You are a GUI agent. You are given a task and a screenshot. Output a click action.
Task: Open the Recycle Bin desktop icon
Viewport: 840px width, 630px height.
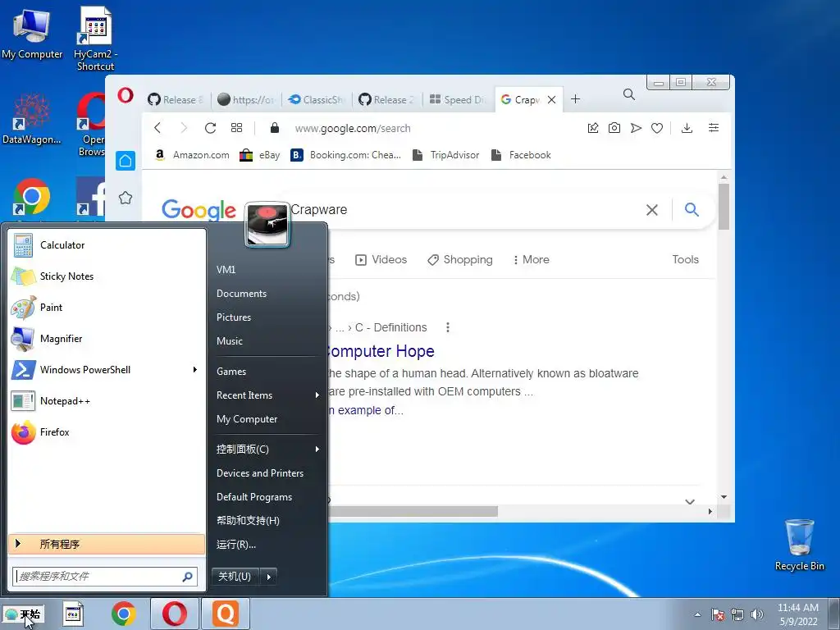click(799, 545)
